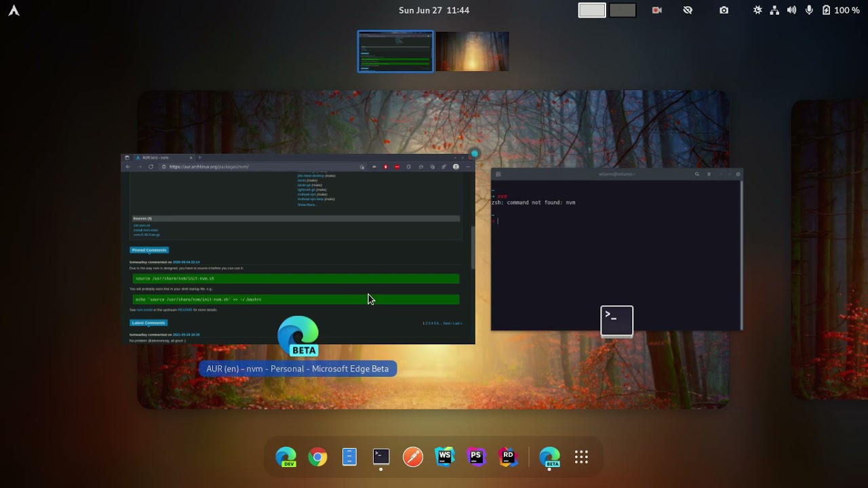Open the volume speaker icon

pyautogui.click(x=791, y=10)
